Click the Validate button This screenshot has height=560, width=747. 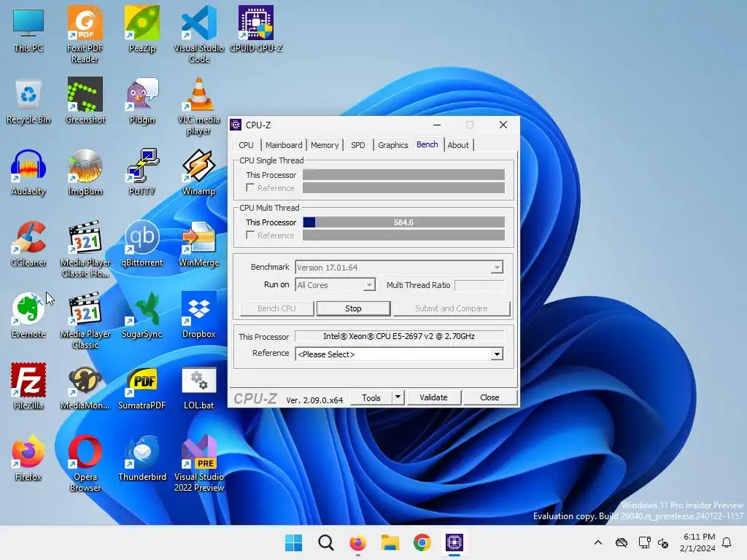[x=433, y=397]
